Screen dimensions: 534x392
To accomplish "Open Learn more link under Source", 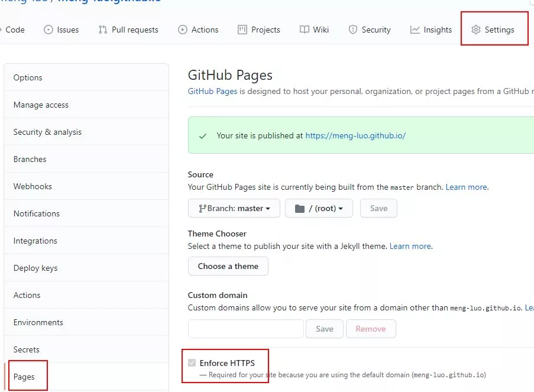I will (x=467, y=187).
